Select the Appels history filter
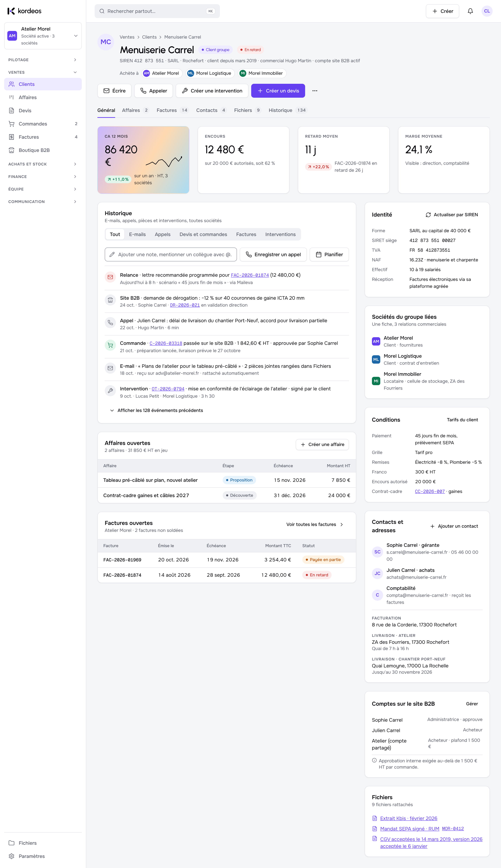The height and width of the screenshot is (868, 501). [162, 234]
